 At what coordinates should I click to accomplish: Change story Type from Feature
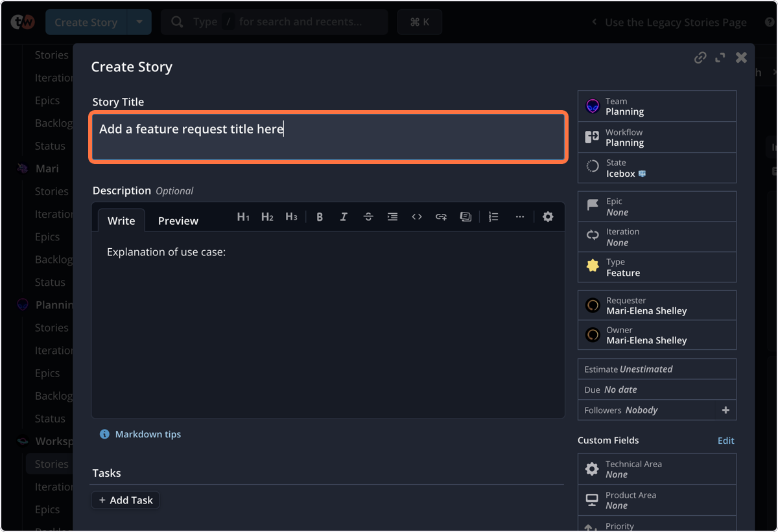click(657, 268)
